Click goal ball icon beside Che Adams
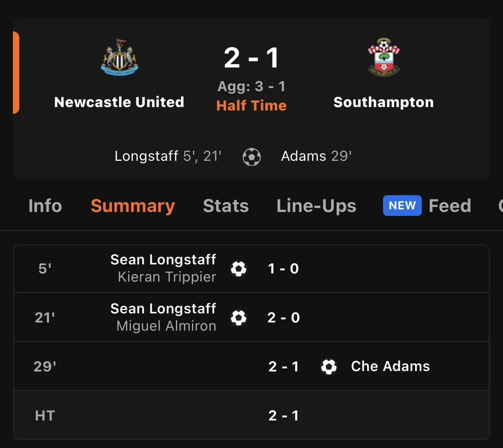Viewport: 503px width, 448px height. [x=329, y=367]
